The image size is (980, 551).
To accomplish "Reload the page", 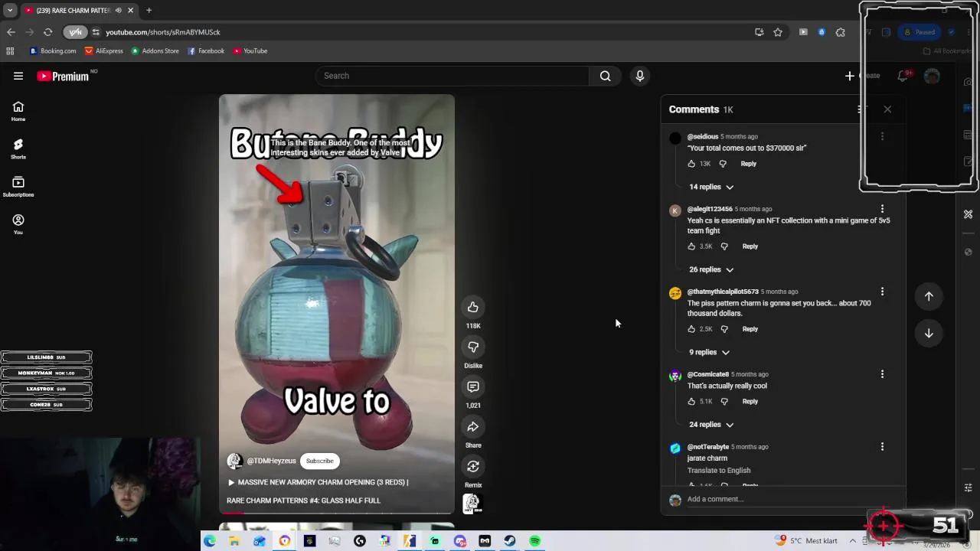I will coord(47,32).
